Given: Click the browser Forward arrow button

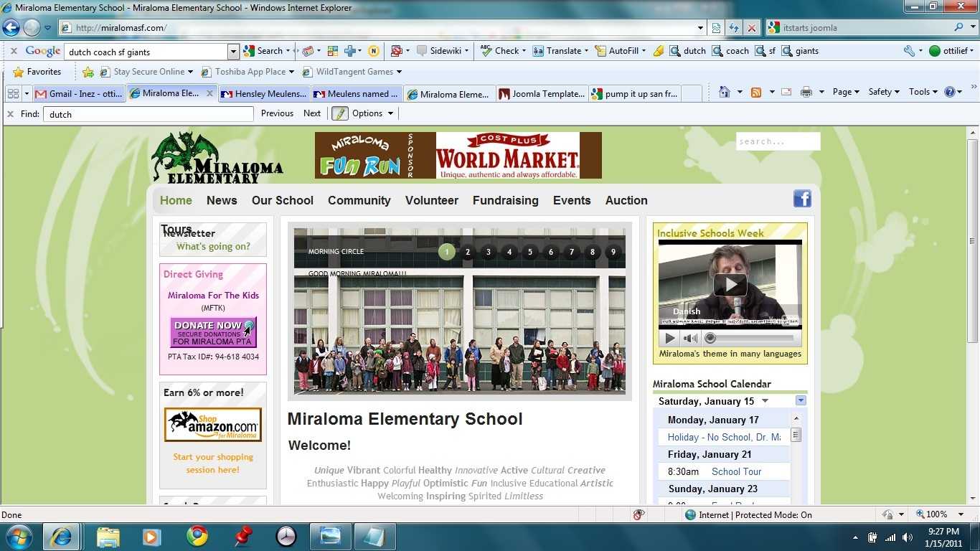Looking at the screenshot, I should [x=32, y=28].
